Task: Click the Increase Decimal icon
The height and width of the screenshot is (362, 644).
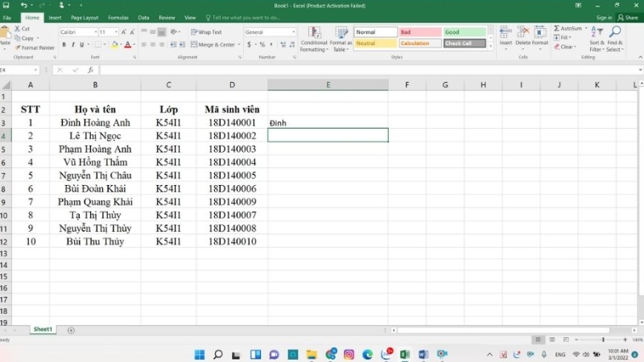Action: 283,44
